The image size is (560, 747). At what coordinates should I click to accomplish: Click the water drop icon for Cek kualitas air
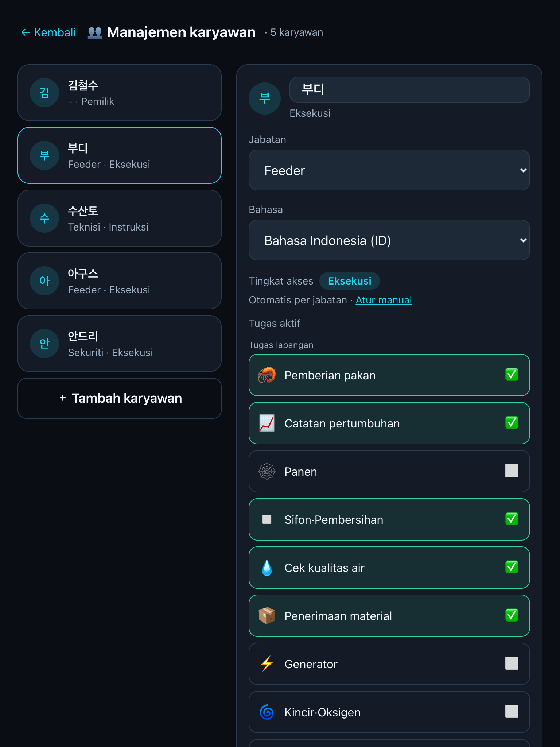(267, 568)
